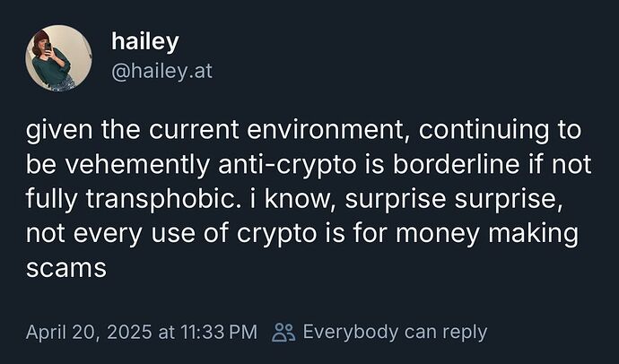Image resolution: width=619 pixels, height=364 pixels.
Task: Click the "anti-crypto" phrase in post text
Action: (288, 165)
